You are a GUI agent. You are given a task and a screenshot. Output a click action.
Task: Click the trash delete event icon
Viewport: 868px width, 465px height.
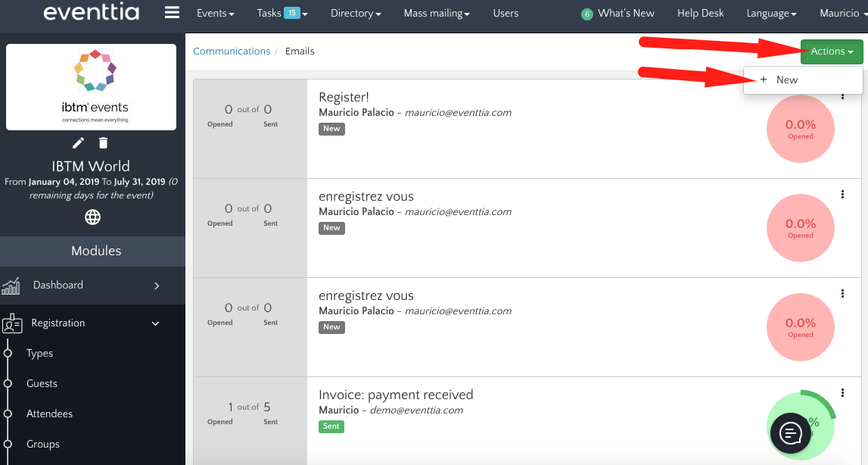(104, 143)
